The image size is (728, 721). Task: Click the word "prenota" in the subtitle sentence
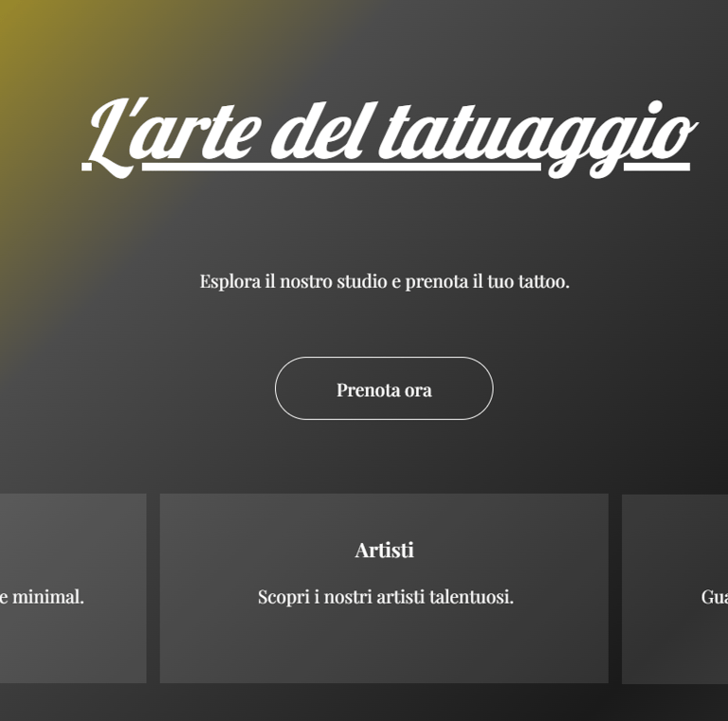coord(437,282)
